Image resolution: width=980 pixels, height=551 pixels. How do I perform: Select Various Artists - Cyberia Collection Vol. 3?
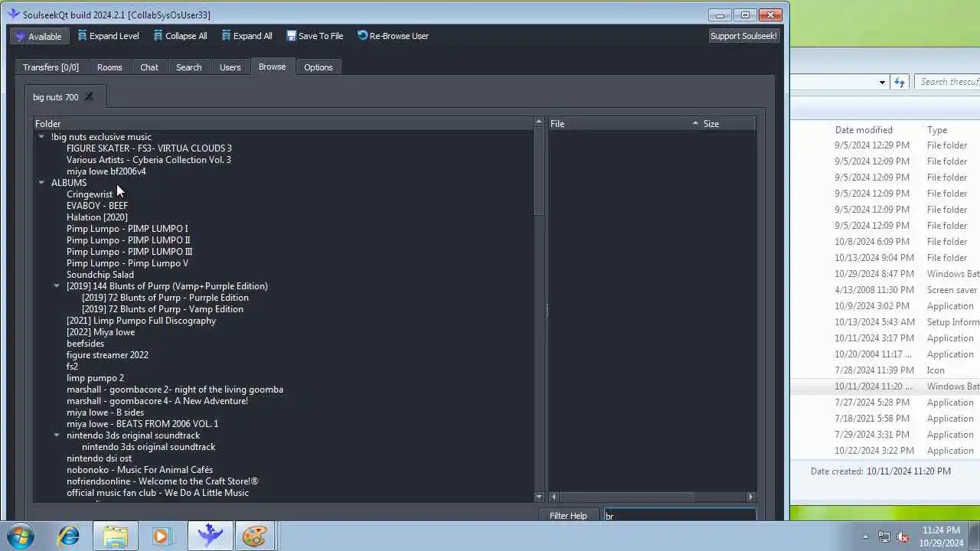point(149,160)
